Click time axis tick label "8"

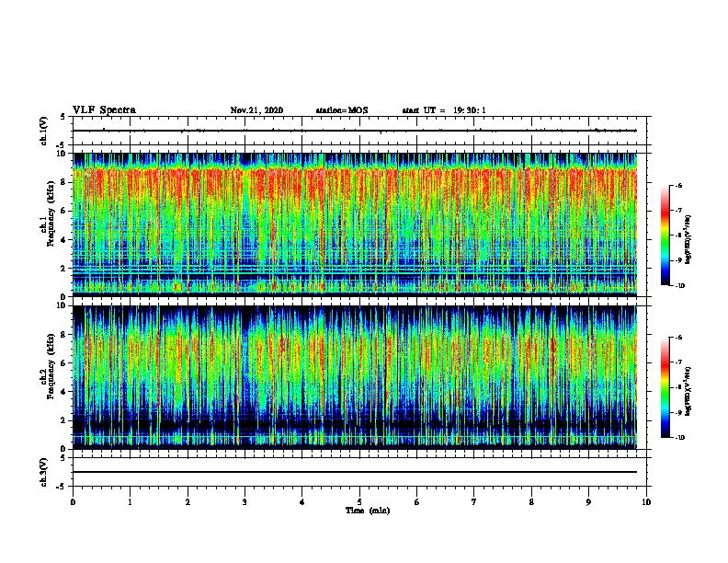(x=531, y=502)
